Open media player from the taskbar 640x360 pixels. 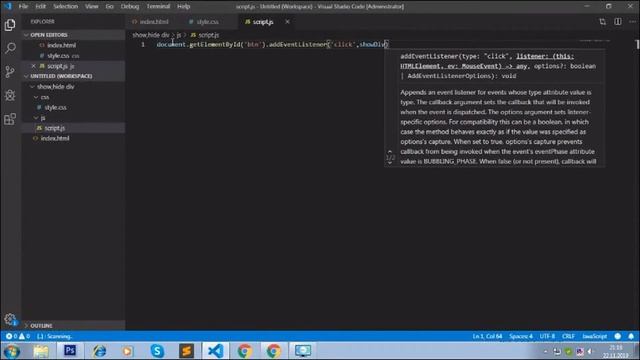point(128,351)
